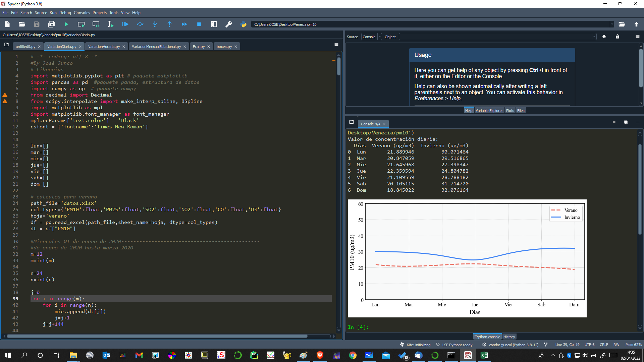This screenshot has height=362, width=644.
Task: Lock the Help pane contents
Action: pyautogui.click(x=618, y=37)
